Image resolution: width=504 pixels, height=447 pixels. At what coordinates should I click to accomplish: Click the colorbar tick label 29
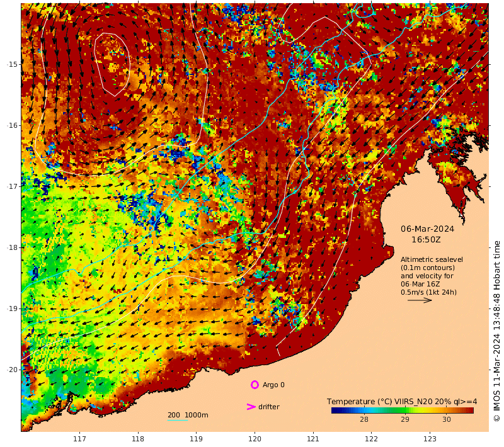(405, 419)
